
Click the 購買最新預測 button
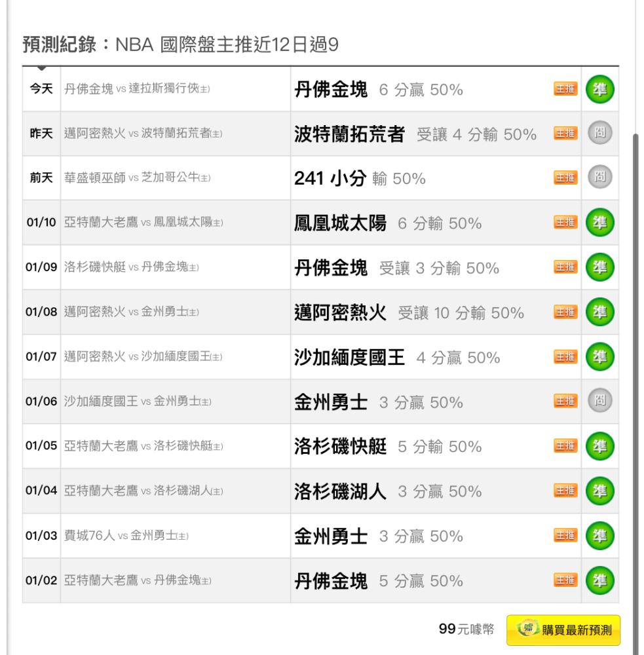tap(563, 630)
